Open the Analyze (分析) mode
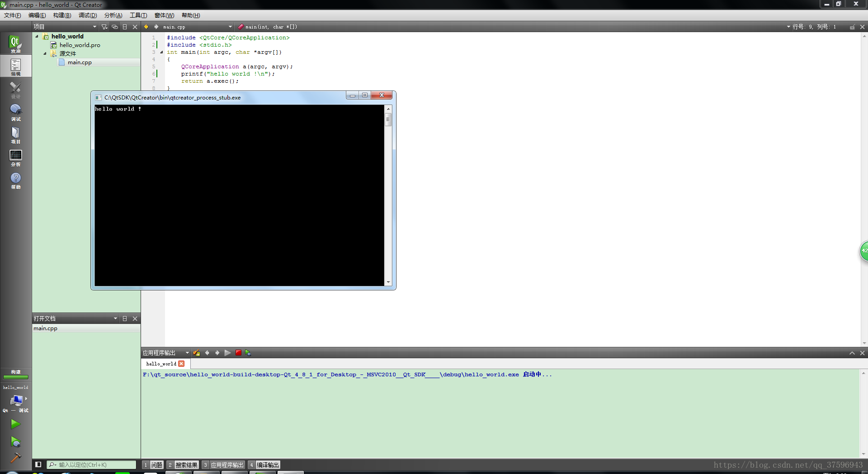The width and height of the screenshot is (868, 474). [15, 157]
